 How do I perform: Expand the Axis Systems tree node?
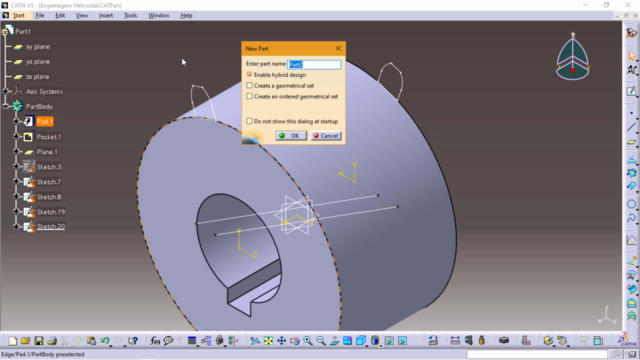5,91
